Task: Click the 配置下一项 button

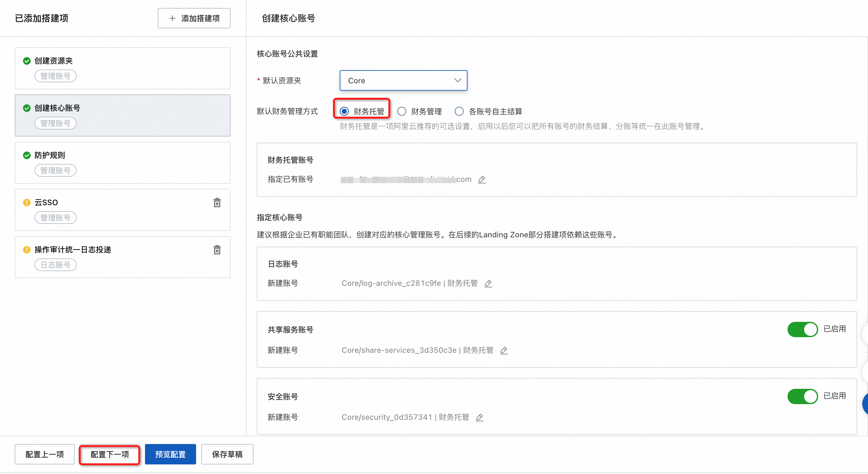Action: [x=110, y=455]
